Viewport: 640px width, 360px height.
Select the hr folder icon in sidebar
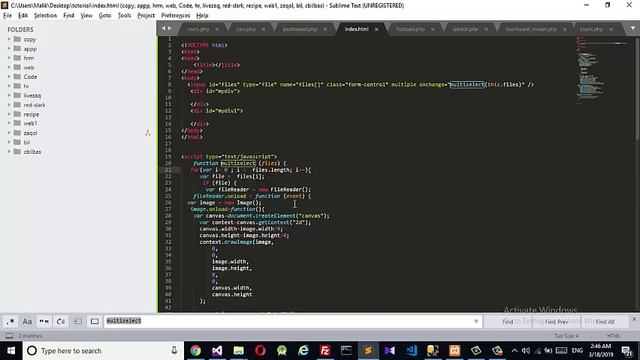coord(17,86)
